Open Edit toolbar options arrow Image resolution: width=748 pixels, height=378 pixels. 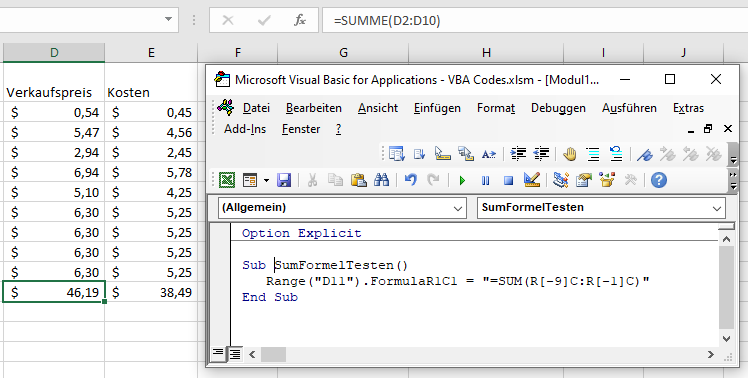(734, 160)
